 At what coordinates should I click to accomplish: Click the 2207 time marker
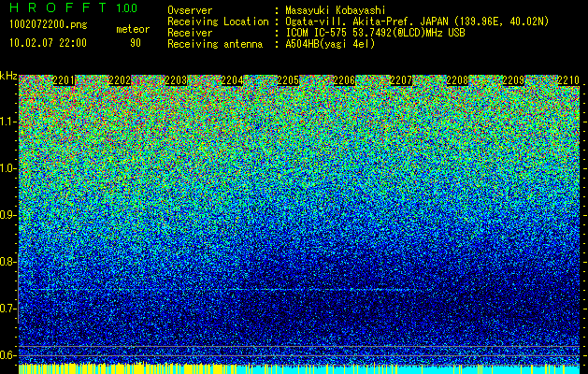coord(401,80)
